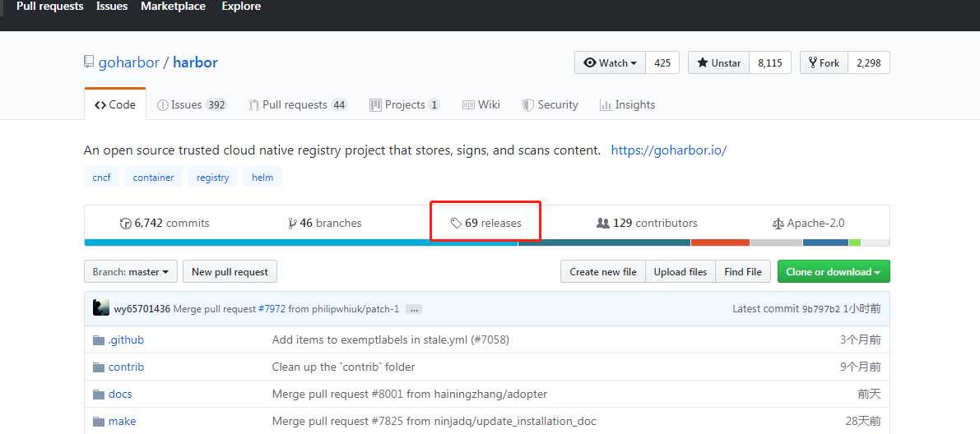Open Pull requests in top navigation bar

pos(50,7)
